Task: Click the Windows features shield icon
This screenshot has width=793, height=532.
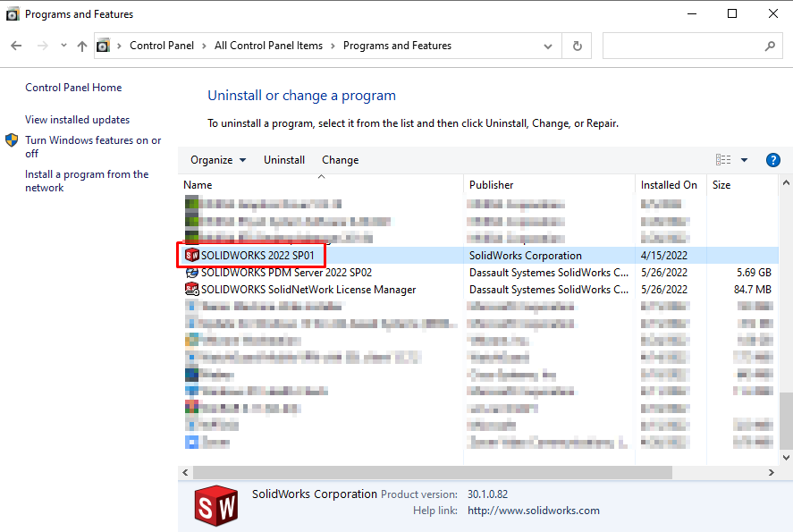Action: click(x=12, y=140)
